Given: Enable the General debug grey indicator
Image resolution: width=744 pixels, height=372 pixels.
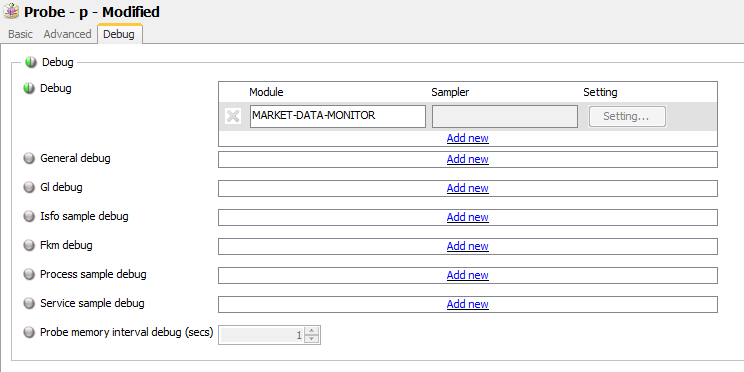Looking at the screenshot, I should pos(29,158).
